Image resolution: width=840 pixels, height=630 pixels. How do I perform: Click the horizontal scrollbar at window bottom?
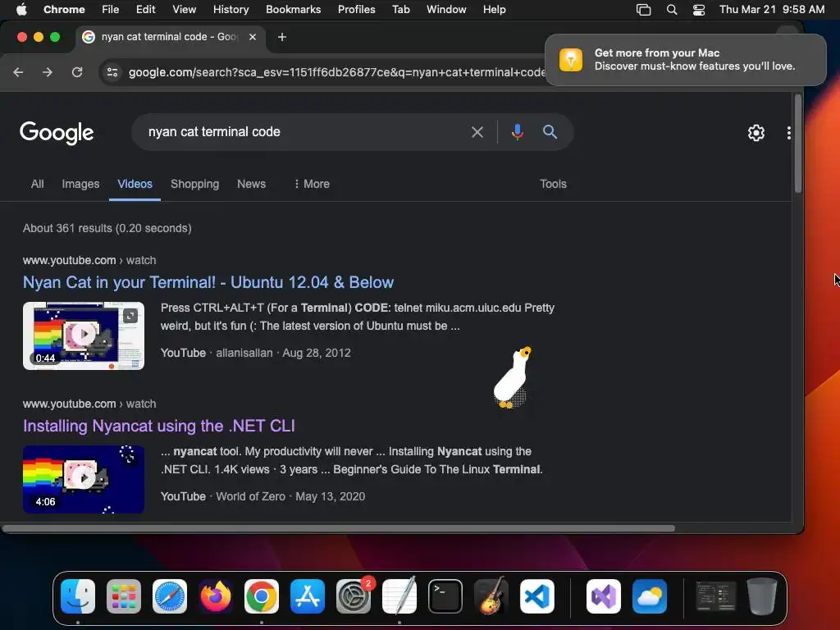tap(338, 528)
